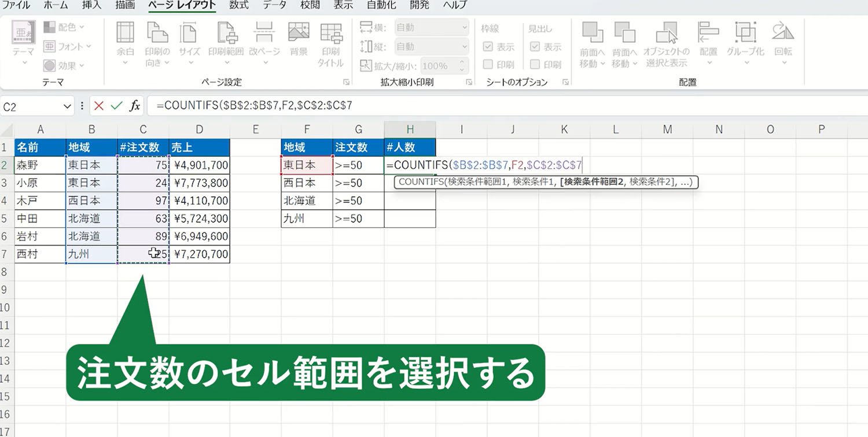Open オブジェクトの選択と表示 selection pane

[x=667, y=45]
